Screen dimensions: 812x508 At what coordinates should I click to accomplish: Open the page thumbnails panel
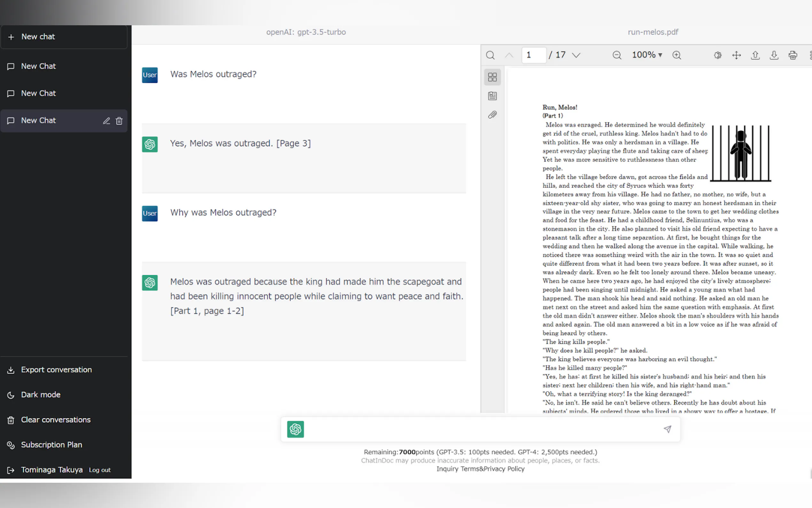pyautogui.click(x=492, y=77)
